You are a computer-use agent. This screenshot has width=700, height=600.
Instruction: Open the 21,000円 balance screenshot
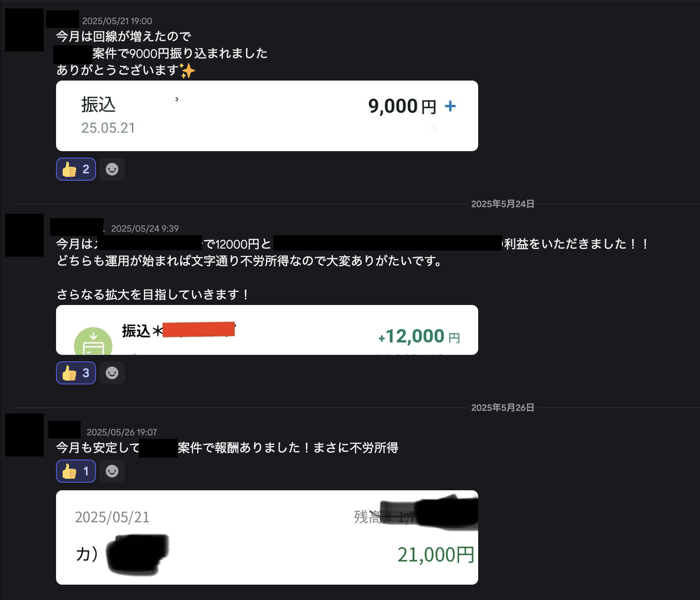coord(267,537)
